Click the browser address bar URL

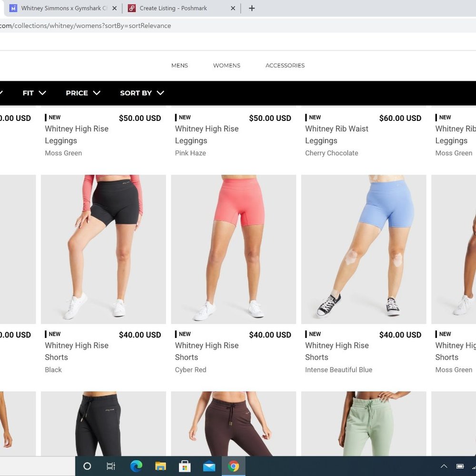point(86,26)
